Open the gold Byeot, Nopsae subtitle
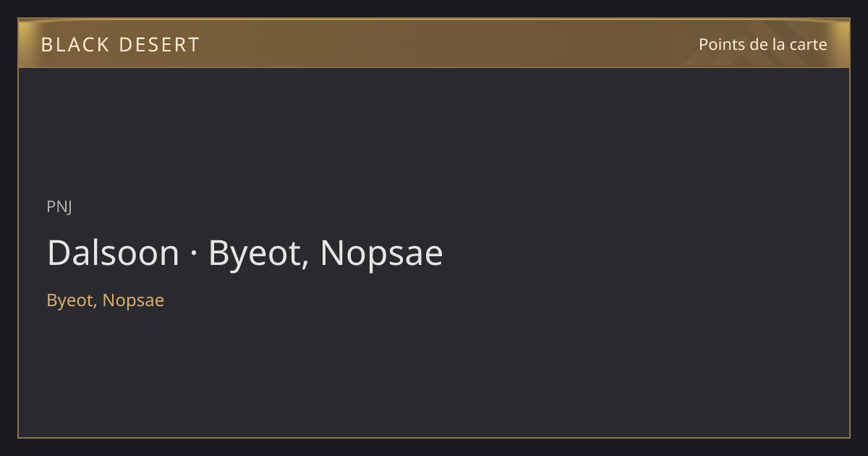 (106, 300)
